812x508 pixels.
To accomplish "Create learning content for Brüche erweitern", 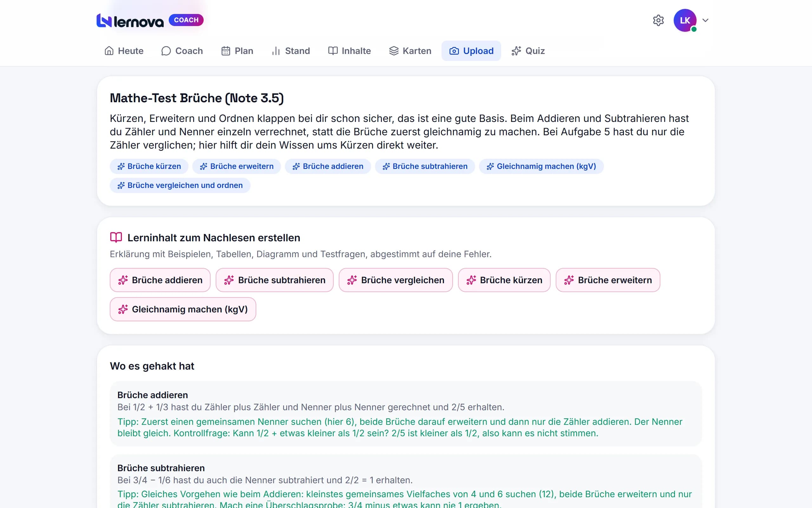I will click(x=608, y=280).
